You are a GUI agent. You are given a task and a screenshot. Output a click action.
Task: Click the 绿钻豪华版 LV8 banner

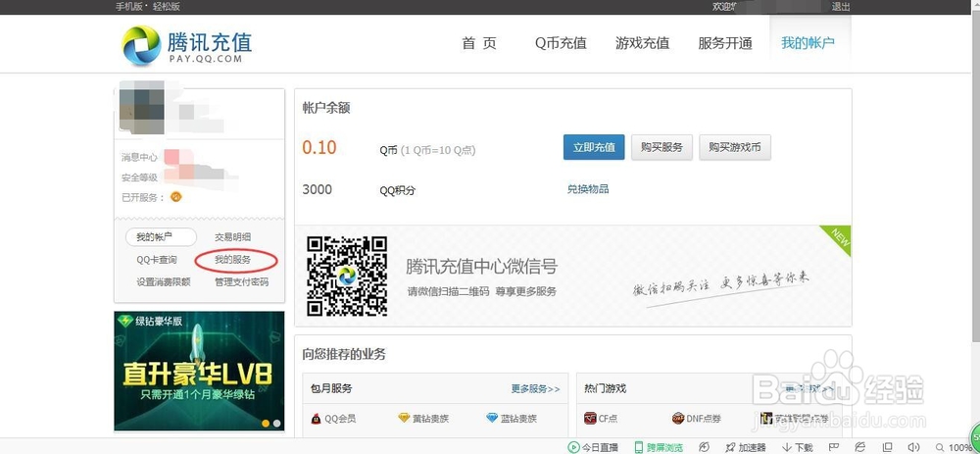[199, 371]
